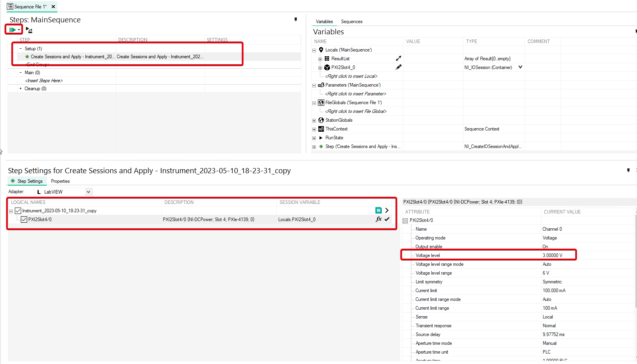
Task: Click the checkmark validate icon for PXI2Slot4/0
Action: (x=387, y=219)
